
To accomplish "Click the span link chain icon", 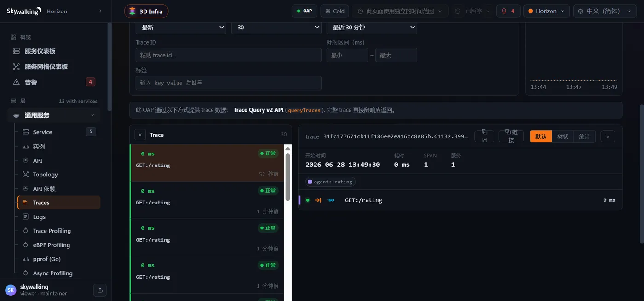I will [330, 200].
